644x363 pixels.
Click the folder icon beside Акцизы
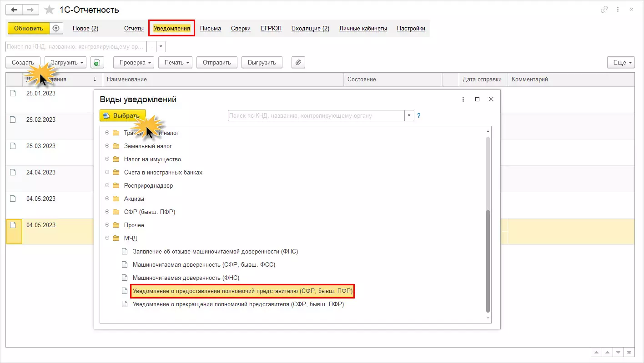click(x=116, y=199)
